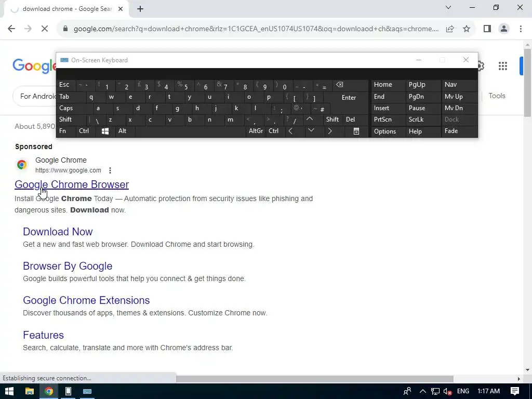Image resolution: width=532 pixels, height=399 pixels.
Task: Click the Windows logo key
Action: [x=105, y=131]
